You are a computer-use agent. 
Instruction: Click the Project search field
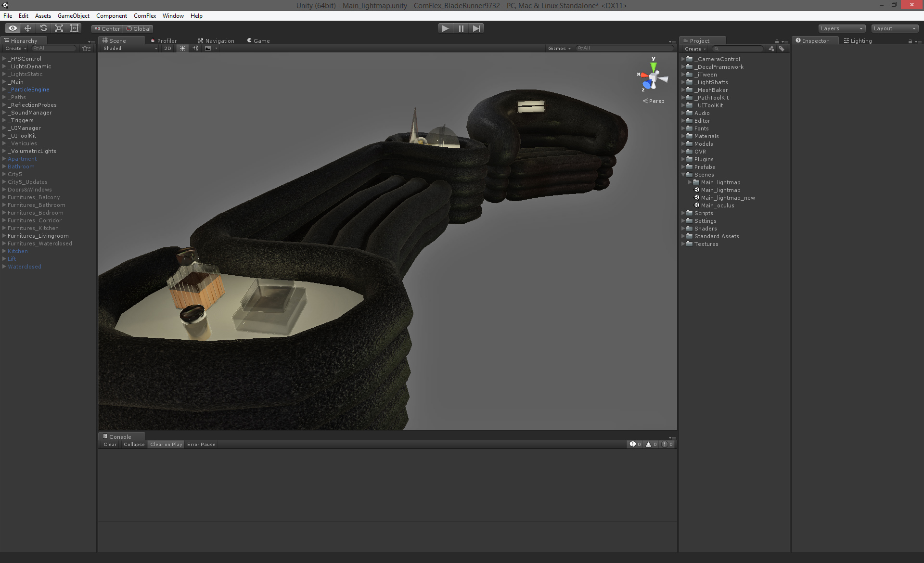coord(738,49)
